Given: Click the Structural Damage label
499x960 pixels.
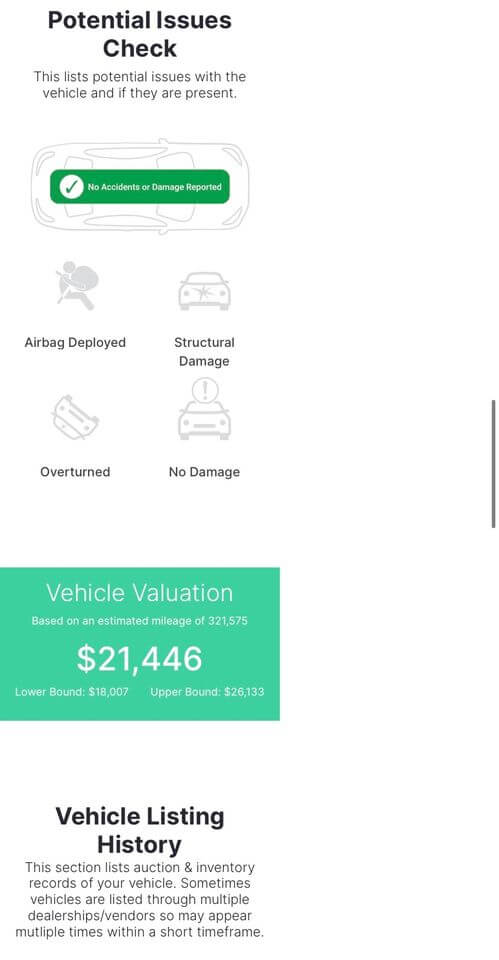Looking at the screenshot, I should point(204,351).
